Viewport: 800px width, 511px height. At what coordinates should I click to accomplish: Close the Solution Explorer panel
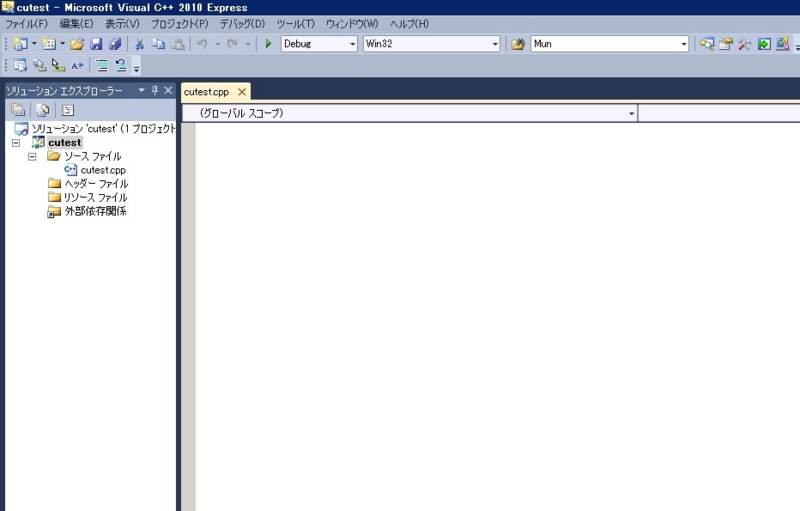[x=168, y=90]
